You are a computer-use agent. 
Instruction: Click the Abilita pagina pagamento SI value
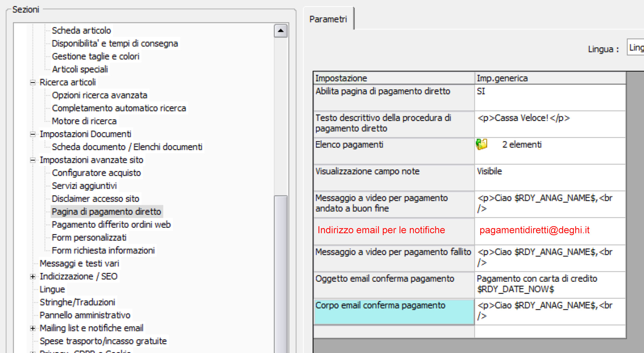tap(481, 91)
